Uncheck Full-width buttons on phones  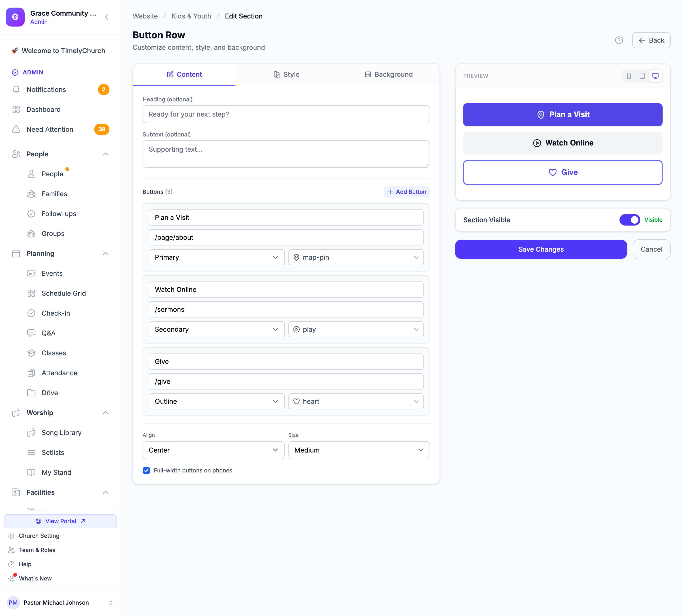tap(146, 471)
